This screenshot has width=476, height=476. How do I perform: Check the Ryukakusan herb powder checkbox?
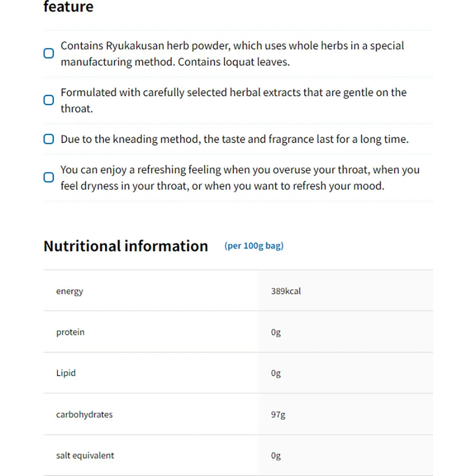[49, 53]
